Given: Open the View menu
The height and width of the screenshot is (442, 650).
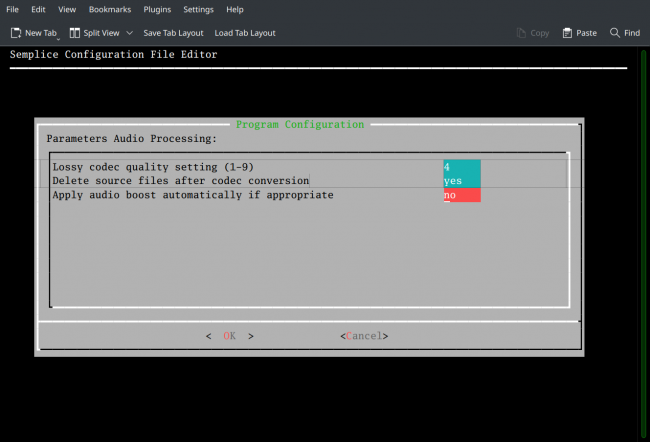Looking at the screenshot, I should point(67,9).
